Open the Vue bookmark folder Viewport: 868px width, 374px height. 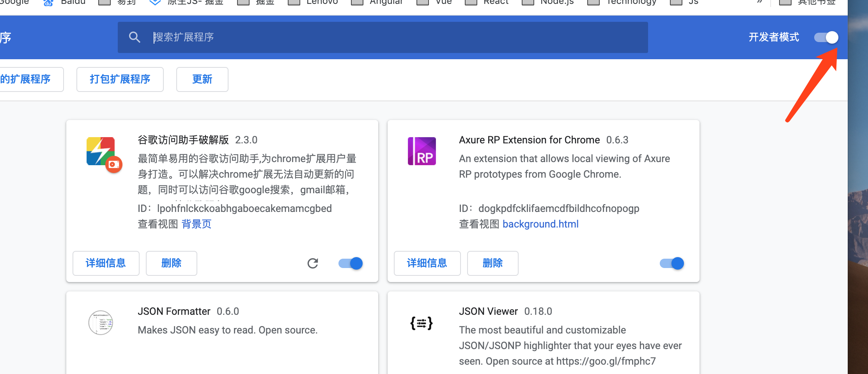point(434,2)
